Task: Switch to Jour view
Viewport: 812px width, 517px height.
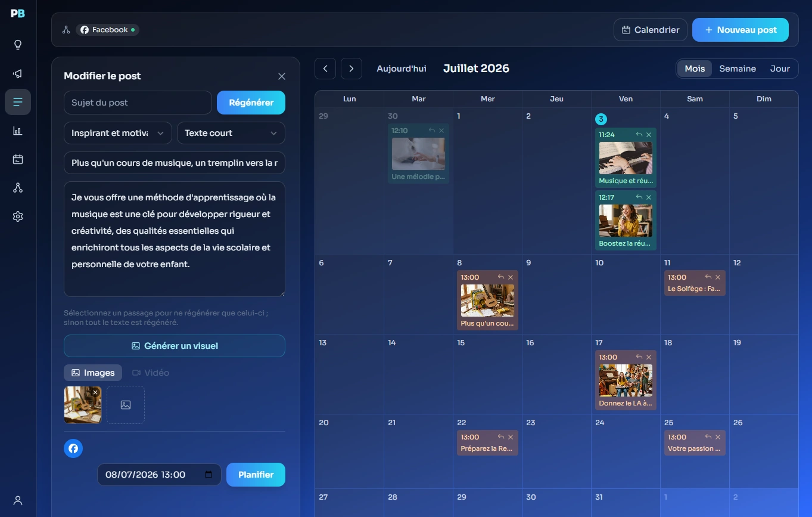Action: point(780,69)
